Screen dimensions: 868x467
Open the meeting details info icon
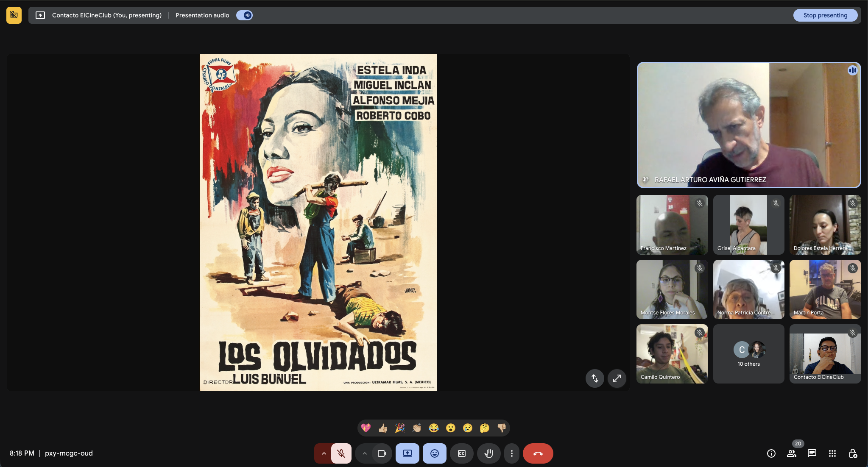point(771,453)
